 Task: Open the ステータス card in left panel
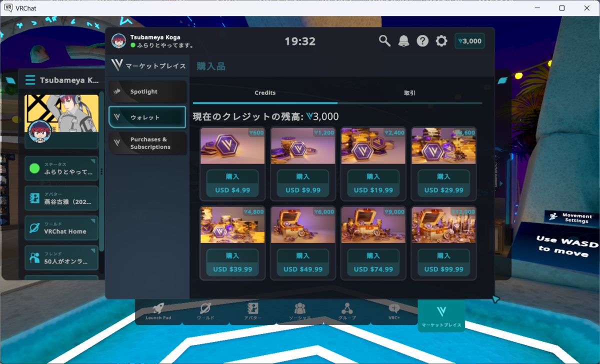(x=61, y=168)
